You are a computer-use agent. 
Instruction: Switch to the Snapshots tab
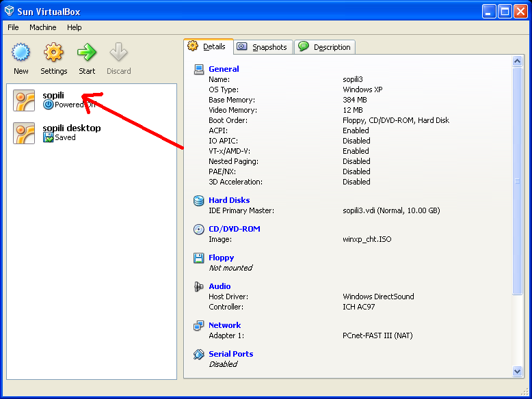click(263, 46)
